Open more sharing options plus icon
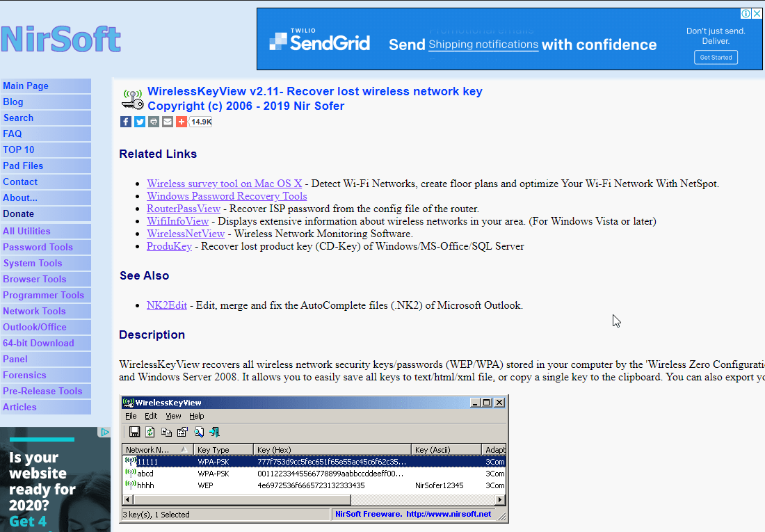The width and height of the screenshot is (765, 532). click(182, 122)
